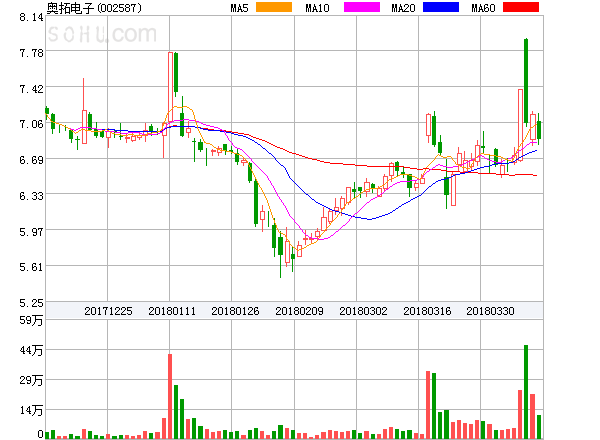Viewport: 600px width, 440px height.
Task: Click the 20180111 date label
Action: [x=172, y=311]
